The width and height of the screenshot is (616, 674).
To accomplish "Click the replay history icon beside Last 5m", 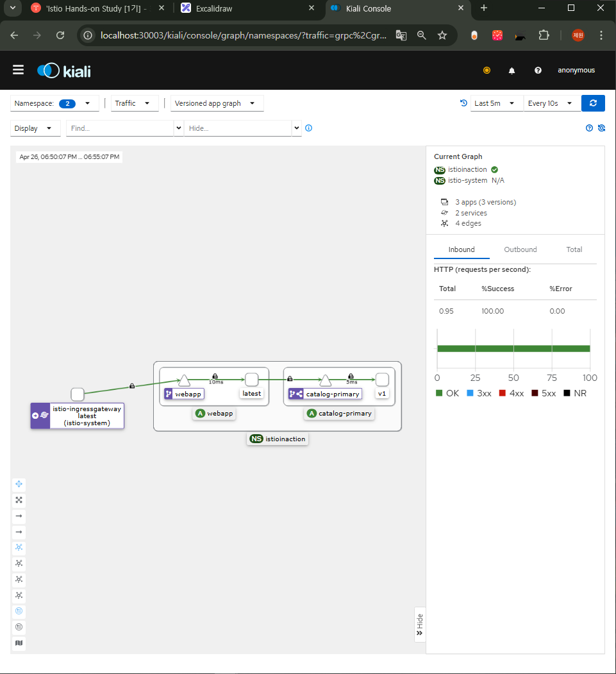I will coord(463,103).
